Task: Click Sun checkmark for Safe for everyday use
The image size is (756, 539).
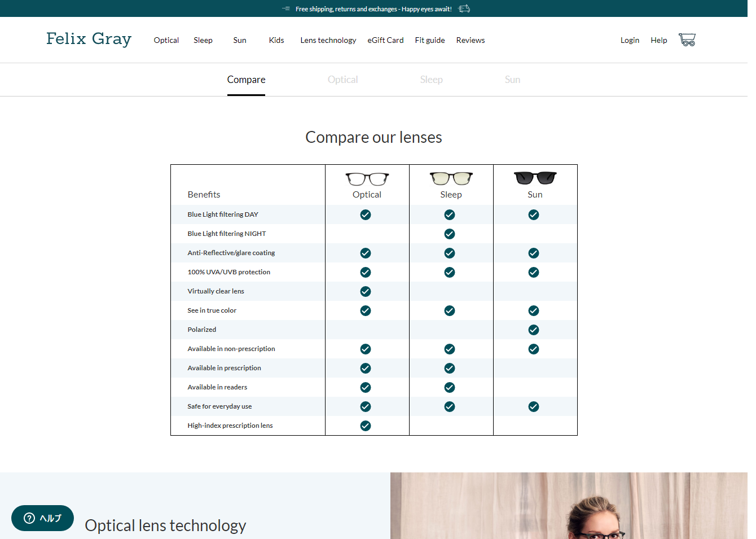Action: [x=534, y=406]
